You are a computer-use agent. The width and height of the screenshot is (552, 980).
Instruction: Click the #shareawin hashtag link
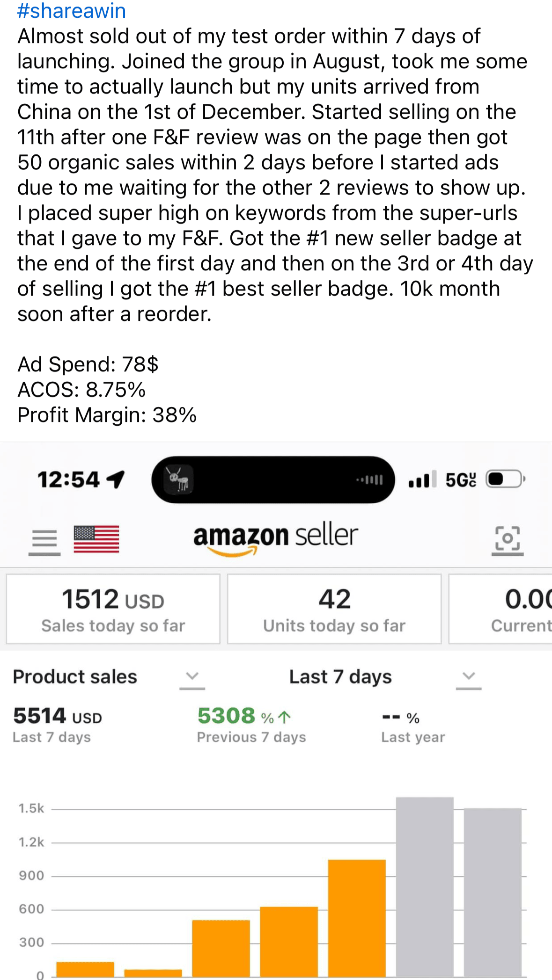coord(72,11)
